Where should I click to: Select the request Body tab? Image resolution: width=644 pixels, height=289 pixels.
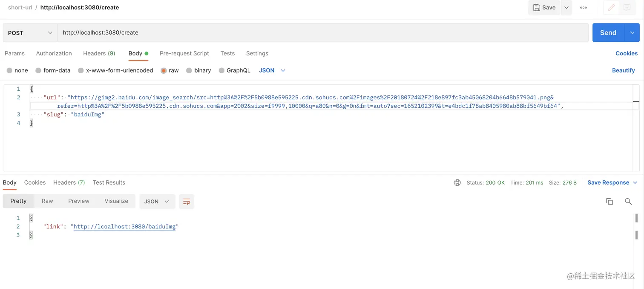coord(138,53)
